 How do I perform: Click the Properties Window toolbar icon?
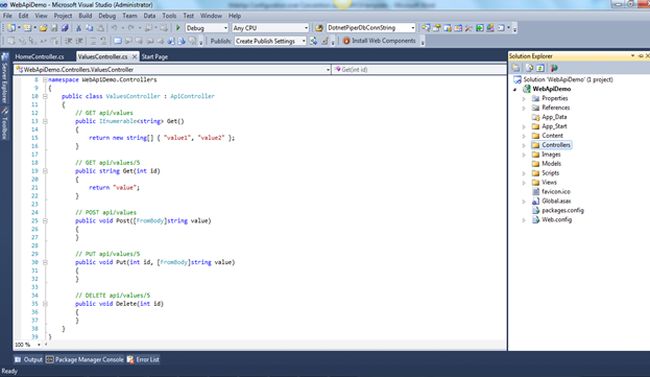(x=437, y=28)
